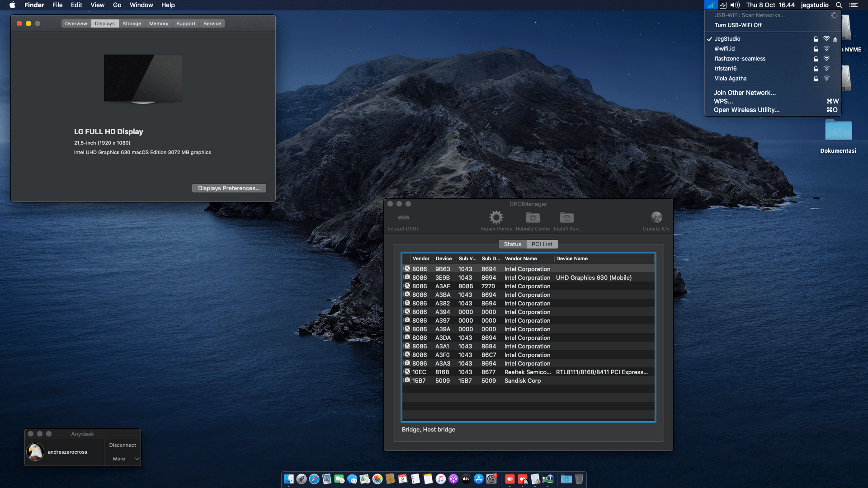This screenshot has width=868, height=488.
Task: Click the Extract DSDT toolbar icon
Action: [403, 218]
